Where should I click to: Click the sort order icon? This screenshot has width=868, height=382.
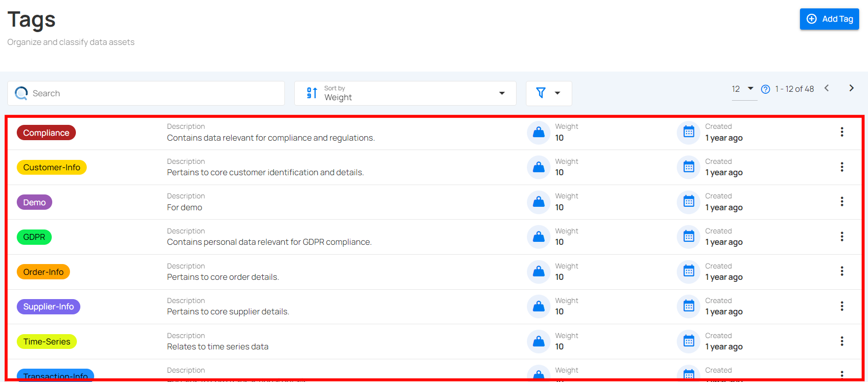312,93
